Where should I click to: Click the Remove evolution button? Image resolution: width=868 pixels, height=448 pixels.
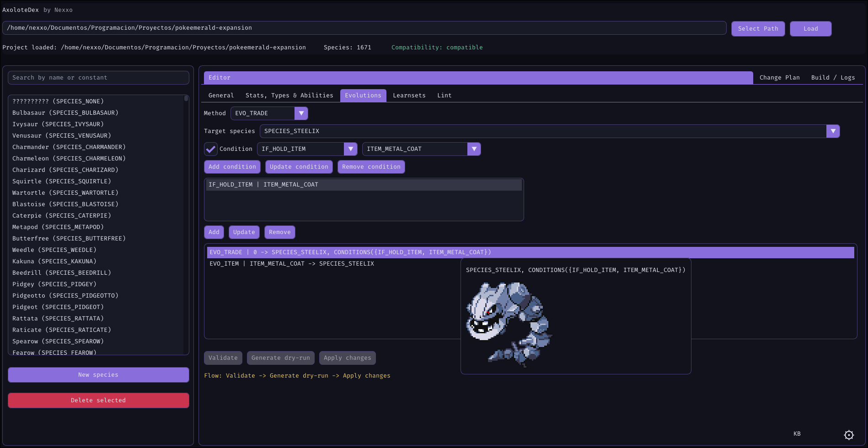click(280, 232)
